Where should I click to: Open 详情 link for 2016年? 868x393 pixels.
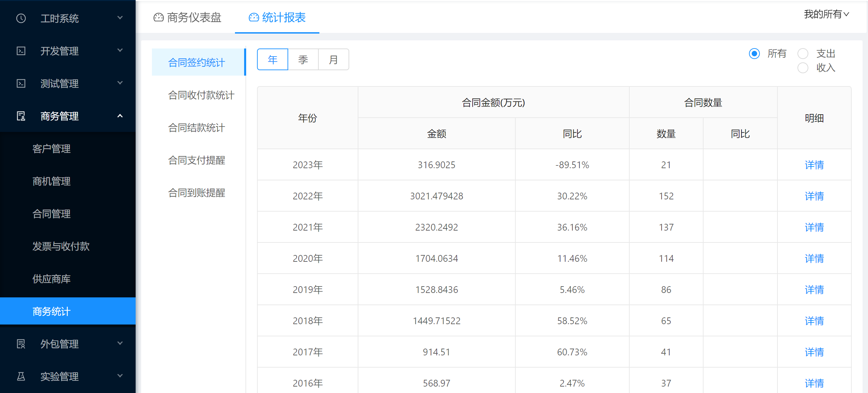[x=814, y=383]
